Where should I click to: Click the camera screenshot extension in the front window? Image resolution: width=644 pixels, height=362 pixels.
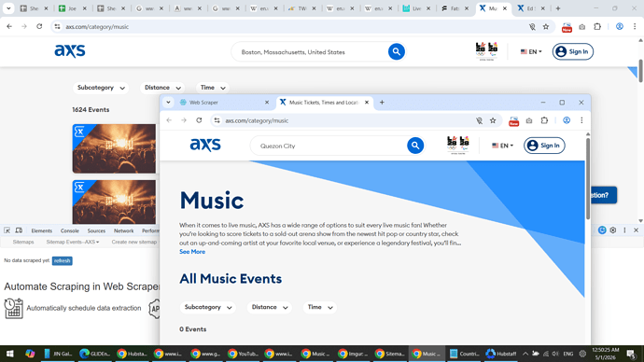coord(529,120)
